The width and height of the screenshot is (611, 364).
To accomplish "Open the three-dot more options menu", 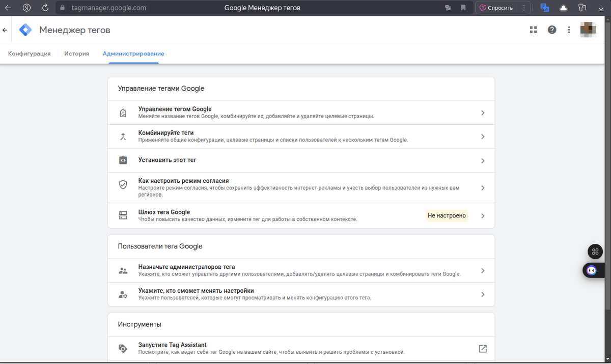I will point(569,30).
